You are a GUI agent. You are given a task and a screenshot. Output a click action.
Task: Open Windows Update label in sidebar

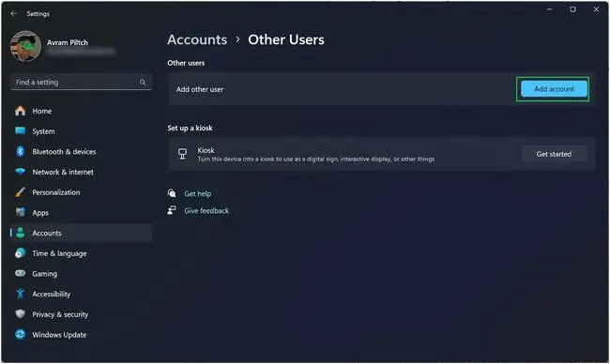point(59,334)
